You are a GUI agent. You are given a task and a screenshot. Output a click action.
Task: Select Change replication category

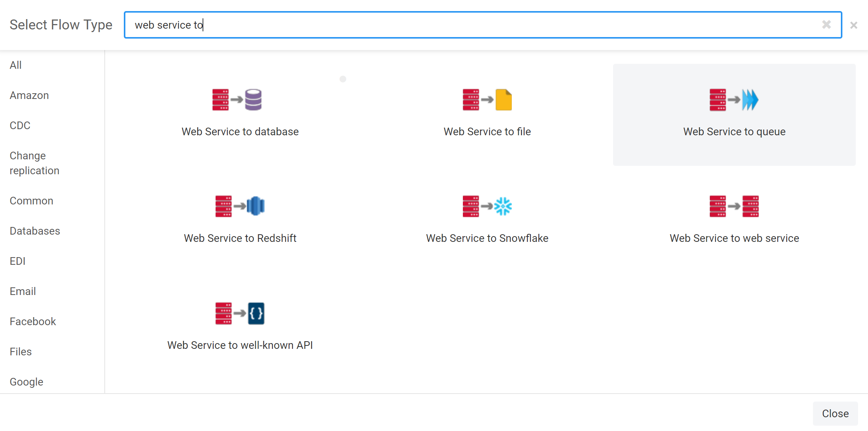[34, 163]
